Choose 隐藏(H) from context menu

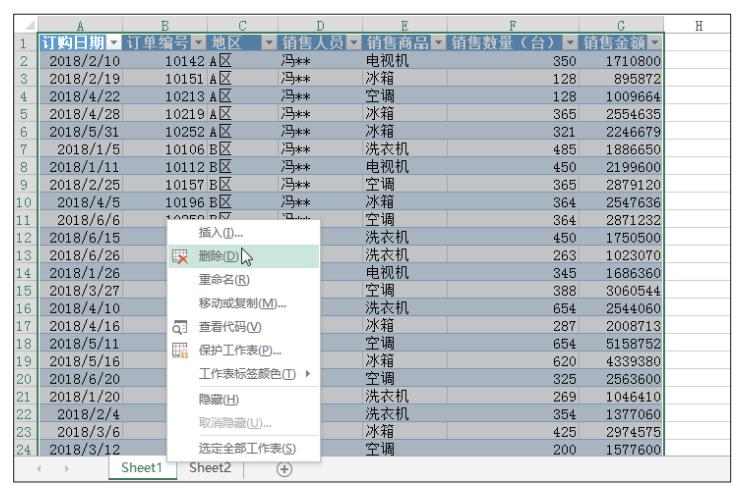pyautogui.click(x=244, y=399)
